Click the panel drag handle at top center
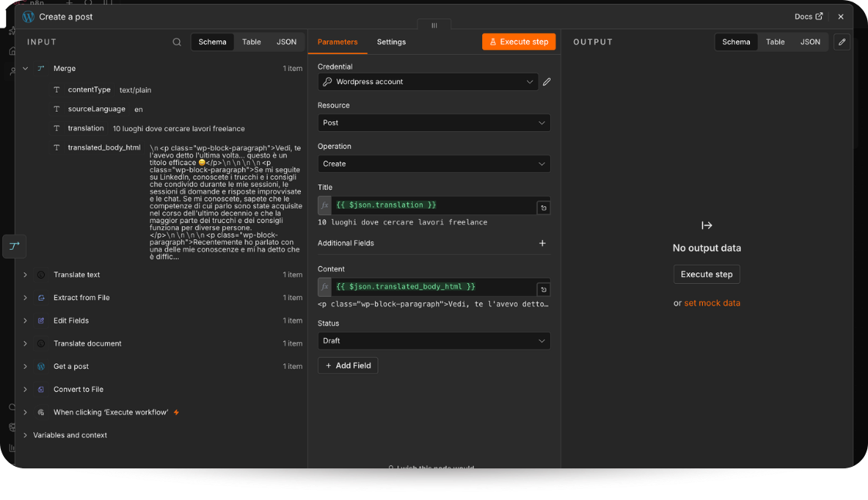Image resolution: width=868 pixels, height=500 pixels. coord(434,25)
